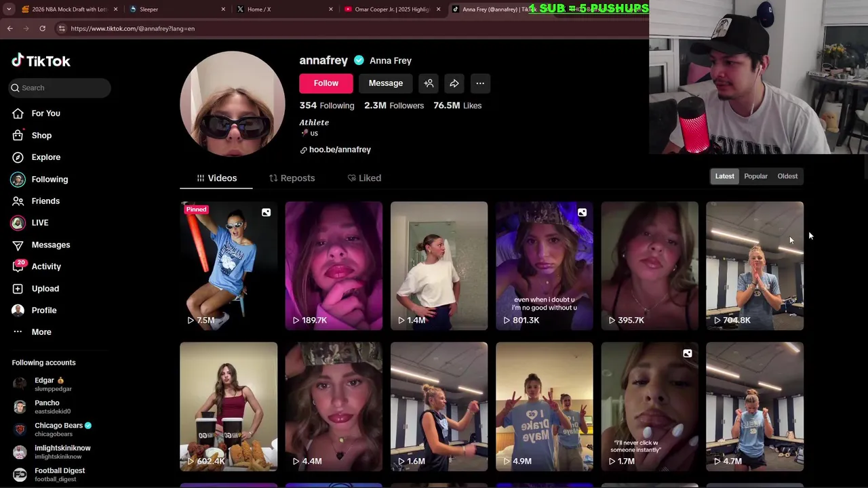Click the Message button
868x488 pixels.
[x=386, y=83]
